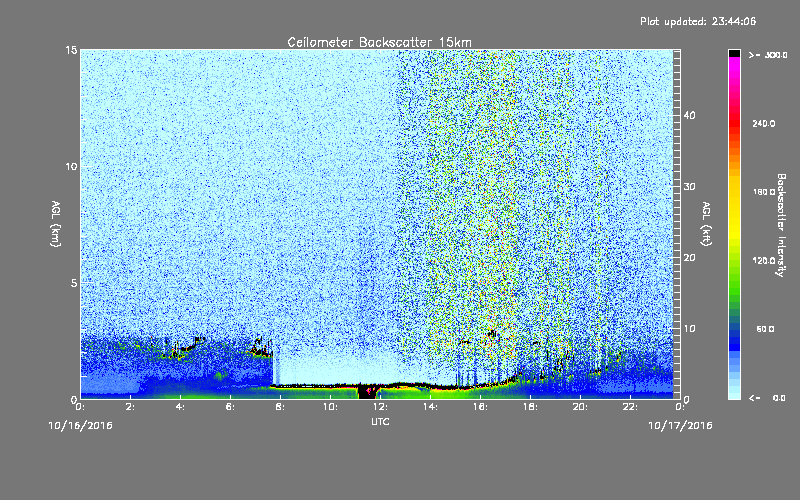
Task: Click the '6:' hour tick on the time axis
Action: pos(230,407)
